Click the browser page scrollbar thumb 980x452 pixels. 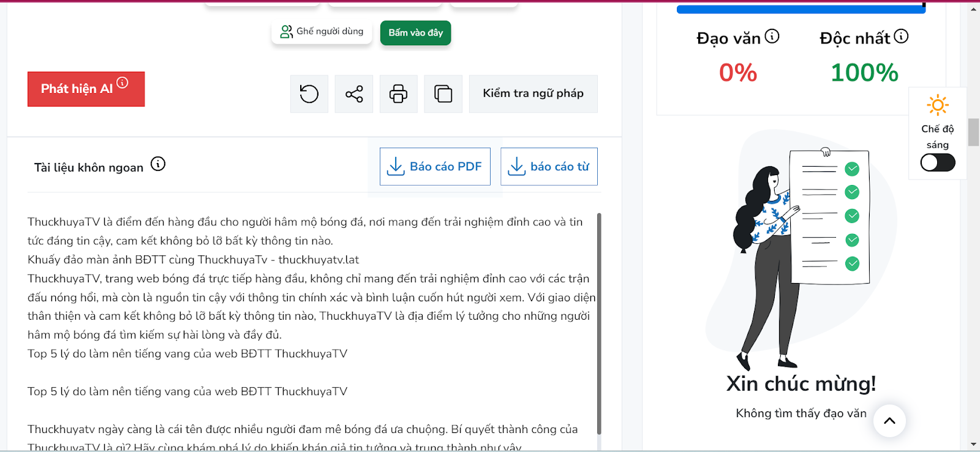click(973, 132)
